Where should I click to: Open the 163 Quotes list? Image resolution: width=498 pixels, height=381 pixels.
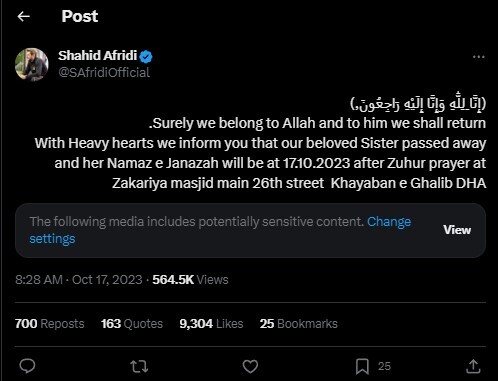click(132, 324)
